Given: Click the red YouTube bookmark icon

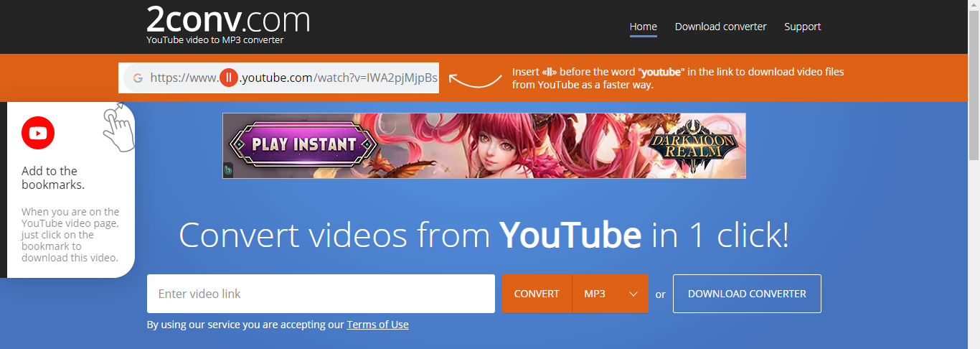Looking at the screenshot, I should pyautogui.click(x=38, y=133).
